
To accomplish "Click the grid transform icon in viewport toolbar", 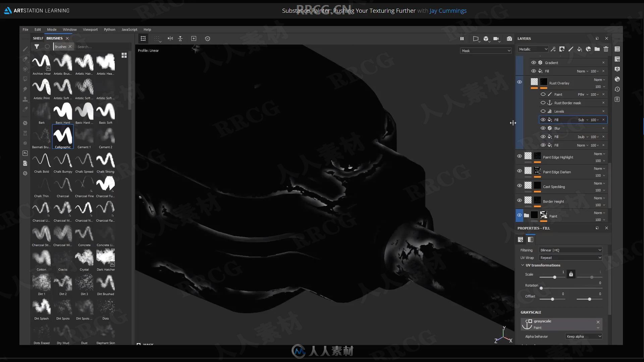I will [143, 39].
